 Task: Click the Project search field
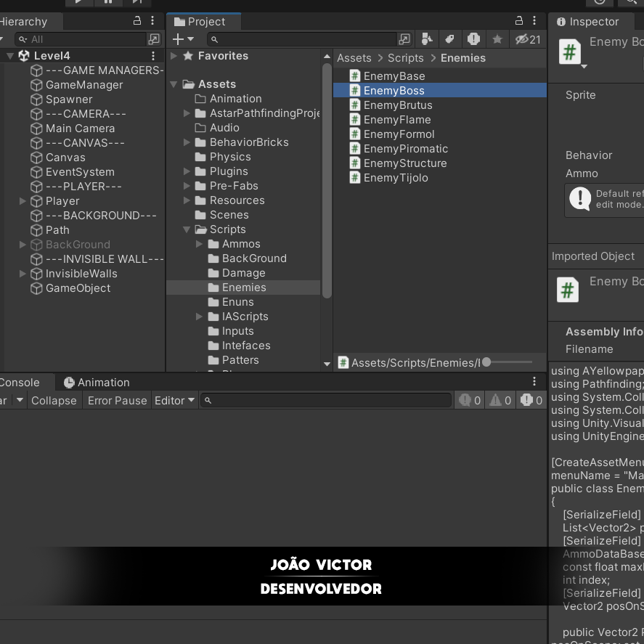tap(302, 39)
